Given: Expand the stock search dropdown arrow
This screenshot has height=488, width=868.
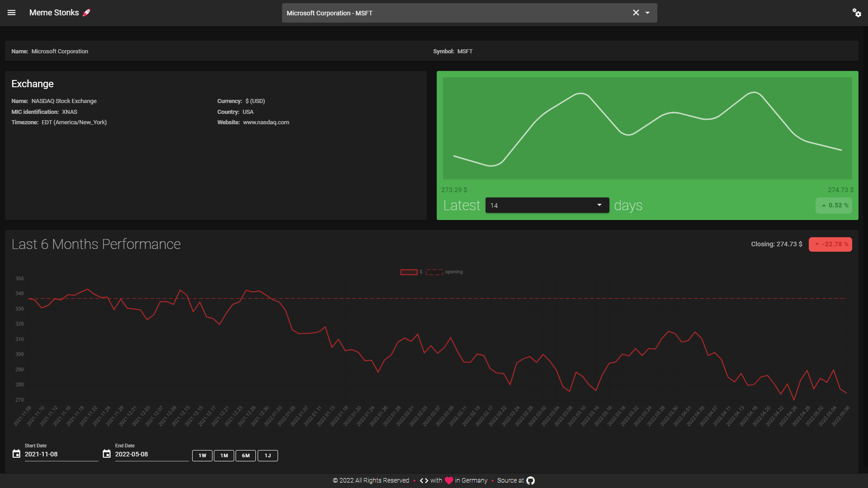Looking at the screenshot, I should click(647, 13).
